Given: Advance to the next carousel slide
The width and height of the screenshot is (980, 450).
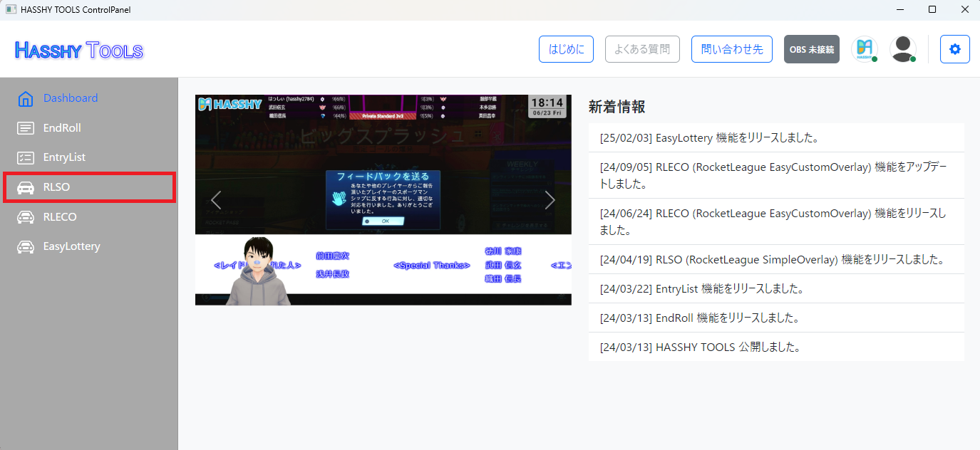Looking at the screenshot, I should [x=550, y=200].
